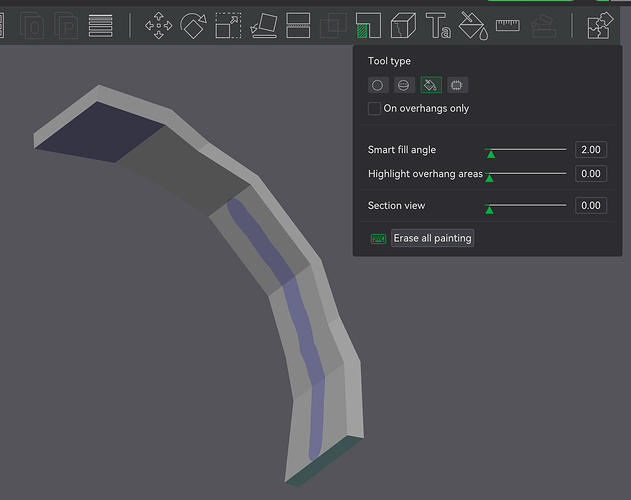The height and width of the screenshot is (500, 631).
Task: Click the dark painted top face of model
Action: tap(101, 133)
